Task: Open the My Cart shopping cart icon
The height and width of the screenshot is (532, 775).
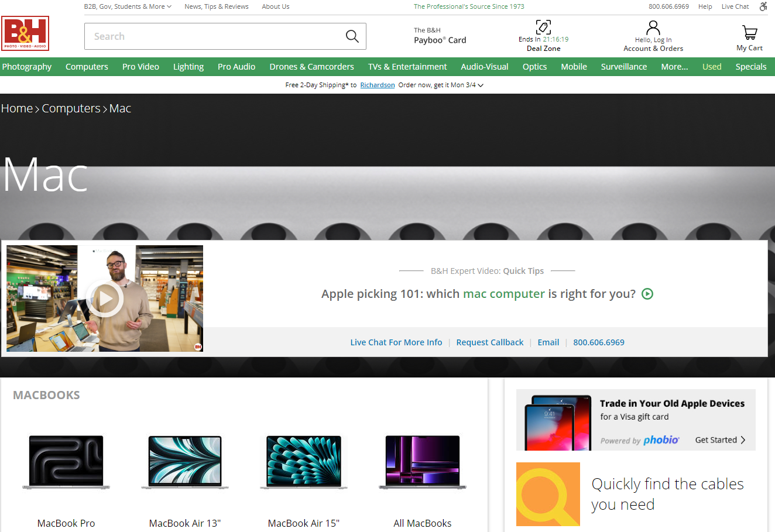Action: click(x=749, y=32)
